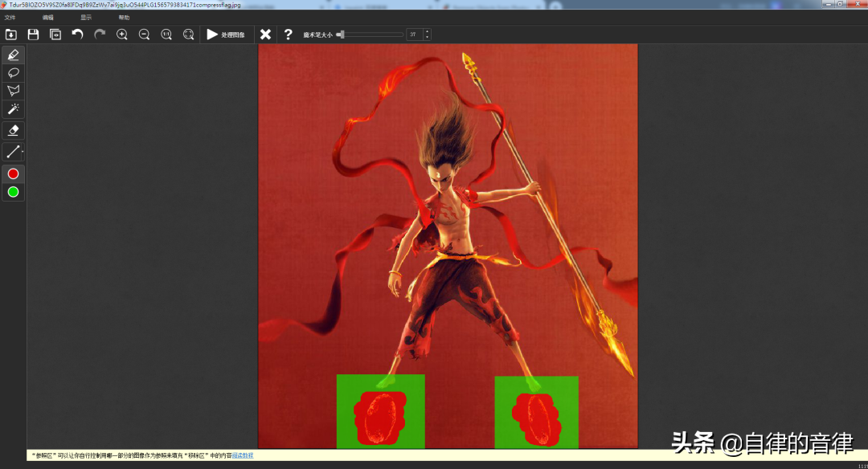Set zoom to actual size 1:1

click(166, 35)
